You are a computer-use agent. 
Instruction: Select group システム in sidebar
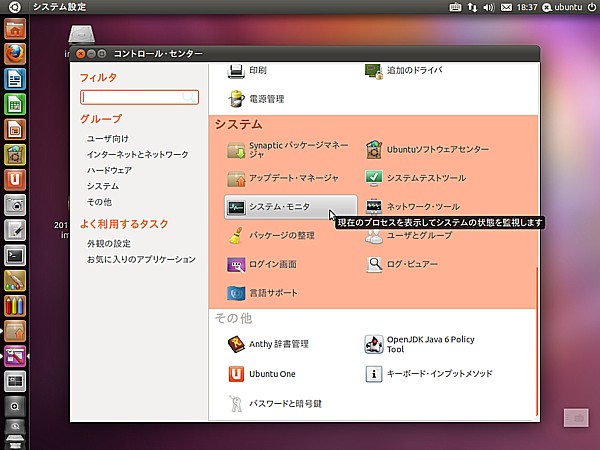[103, 186]
